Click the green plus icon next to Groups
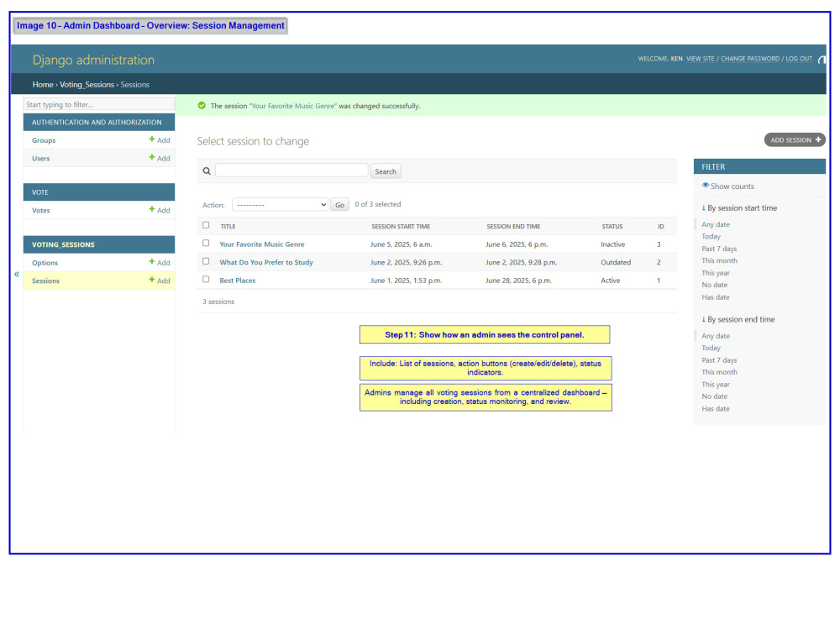 pos(151,139)
